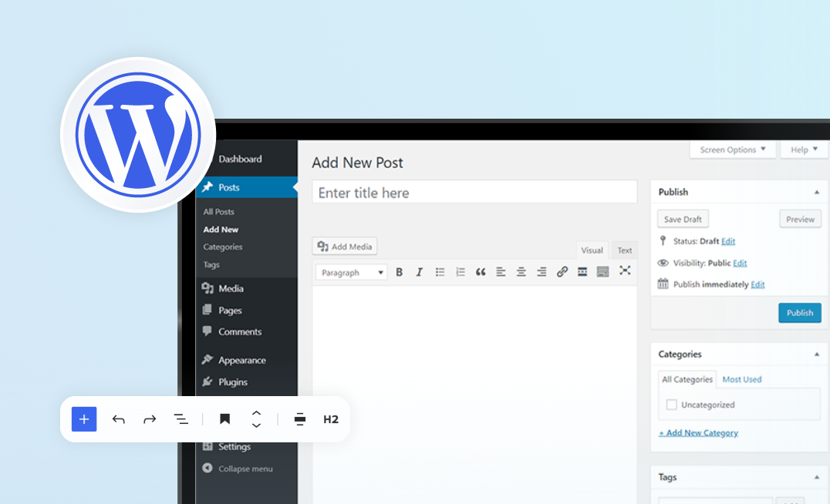Enter distraction-free writing mode

[x=624, y=270]
